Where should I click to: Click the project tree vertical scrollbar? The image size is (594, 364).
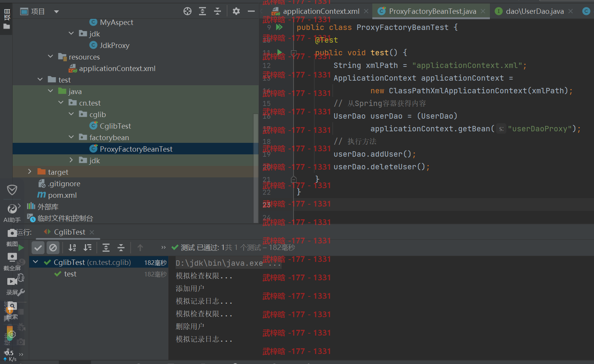pos(256,168)
